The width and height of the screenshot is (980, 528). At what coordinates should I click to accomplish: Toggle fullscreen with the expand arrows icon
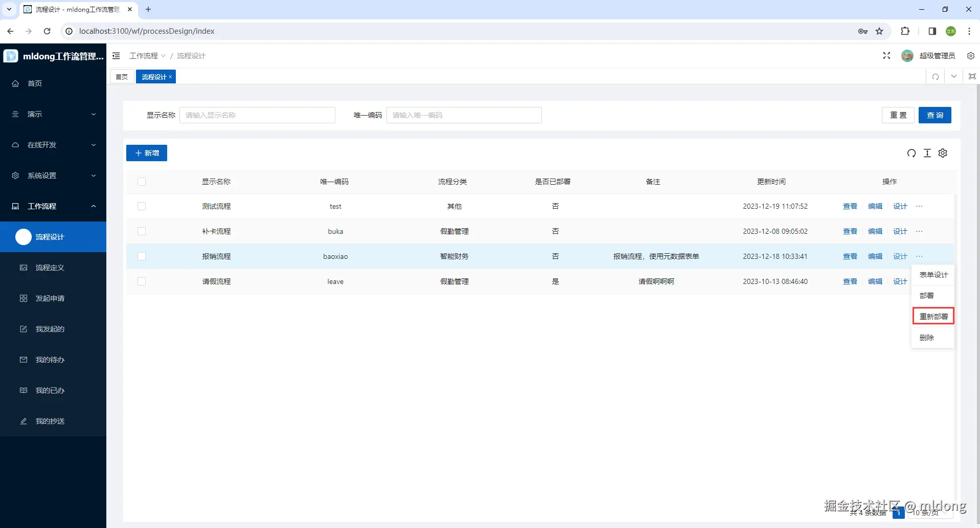point(886,56)
